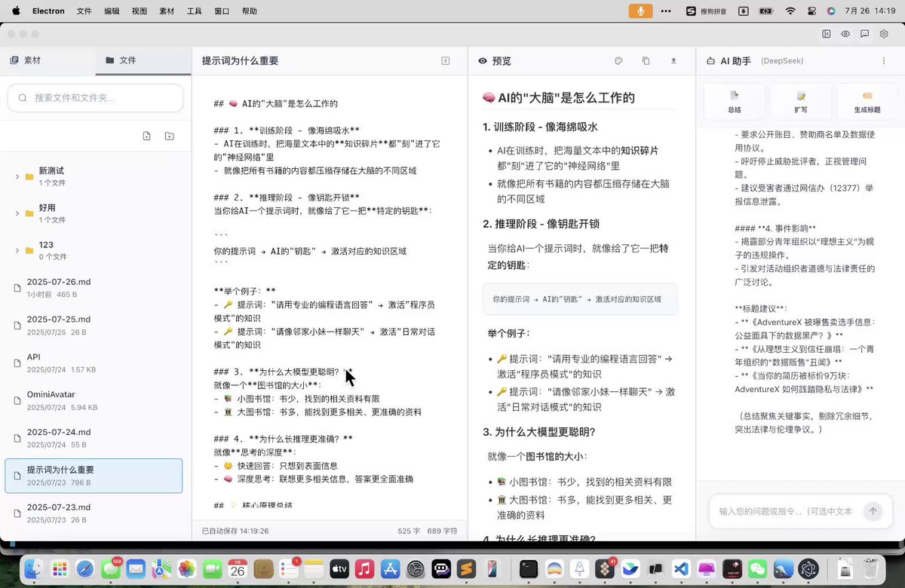Open the settings gear in title bar
This screenshot has width=905, height=588.
(884, 34)
